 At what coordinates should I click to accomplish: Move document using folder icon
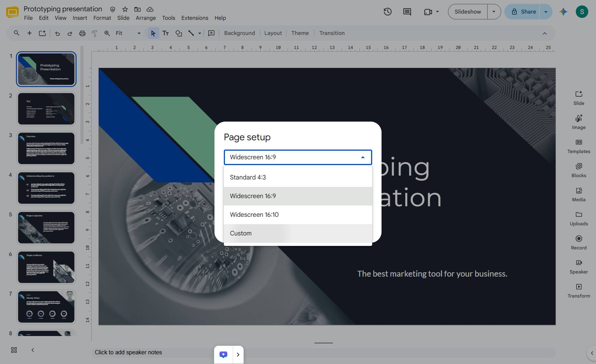138,9
